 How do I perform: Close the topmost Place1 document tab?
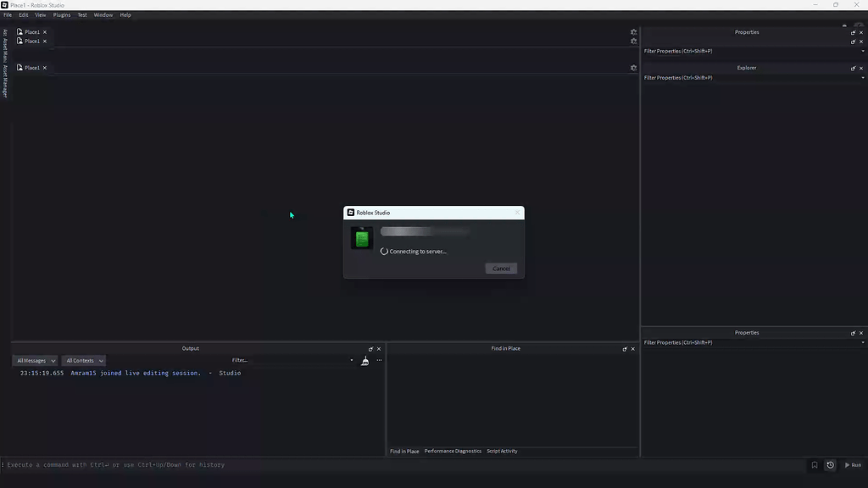click(45, 32)
